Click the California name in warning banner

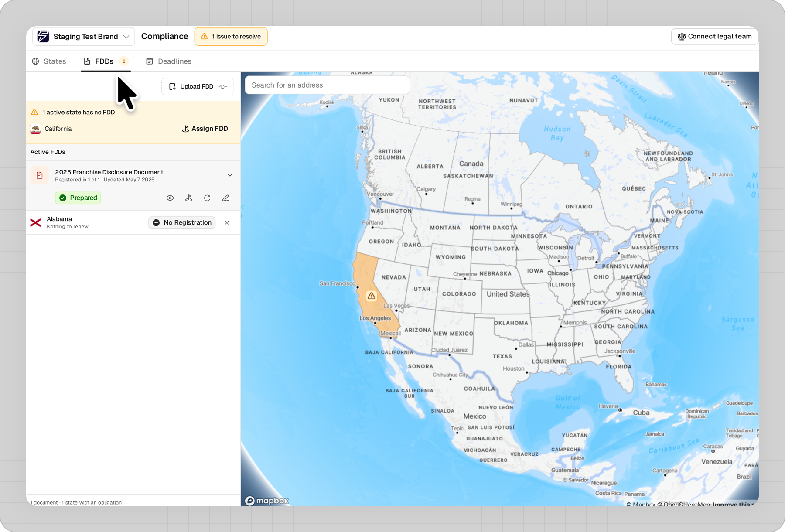click(x=58, y=129)
